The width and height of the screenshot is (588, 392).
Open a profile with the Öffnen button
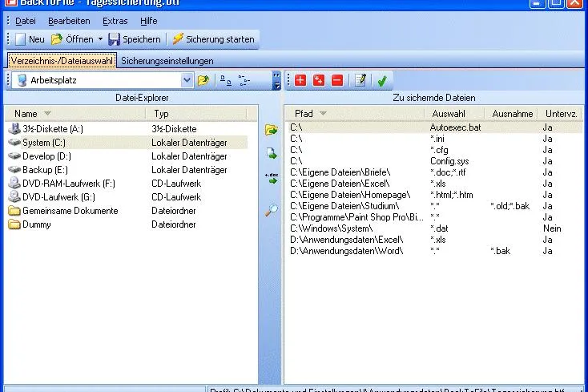tap(72, 39)
